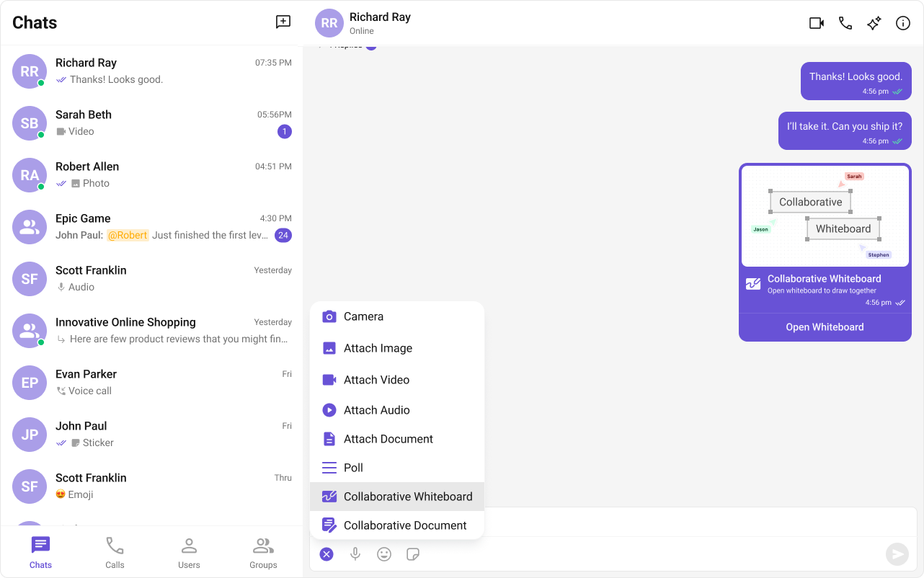The image size is (924, 578).
Task: Start a new chat with the compose icon
Action: point(283,22)
